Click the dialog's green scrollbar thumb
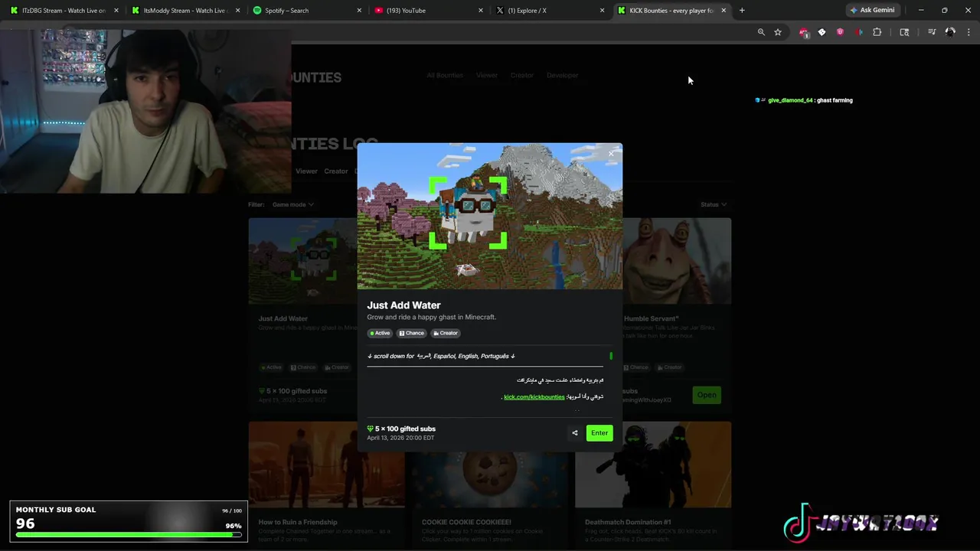The height and width of the screenshot is (551, 980). (x=611, y=356)
